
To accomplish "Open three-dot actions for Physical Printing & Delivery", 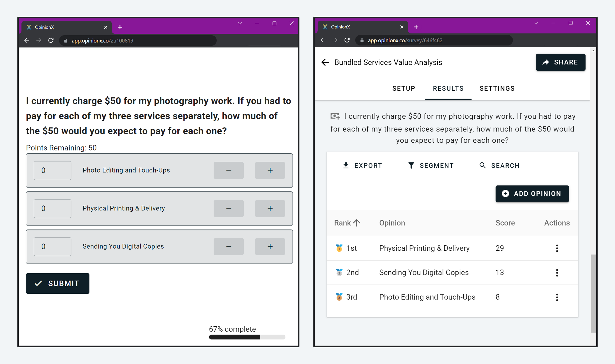I will pos(557,248).
